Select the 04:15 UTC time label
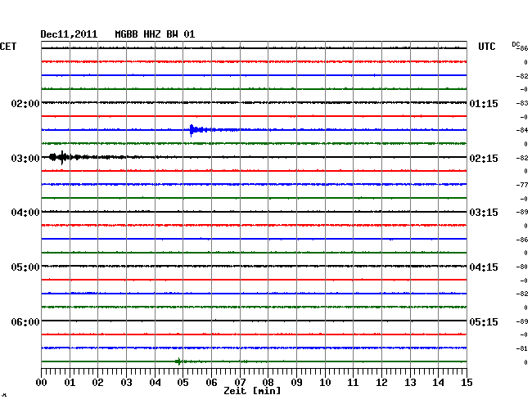Image resolution: width=532 pixels, height=404 pixels. (x=484, y=267)
